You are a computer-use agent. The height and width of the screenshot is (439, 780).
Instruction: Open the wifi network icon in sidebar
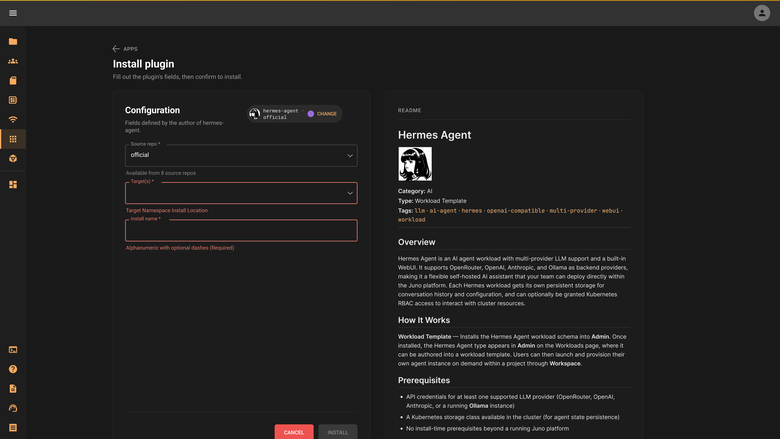(13, 119)
